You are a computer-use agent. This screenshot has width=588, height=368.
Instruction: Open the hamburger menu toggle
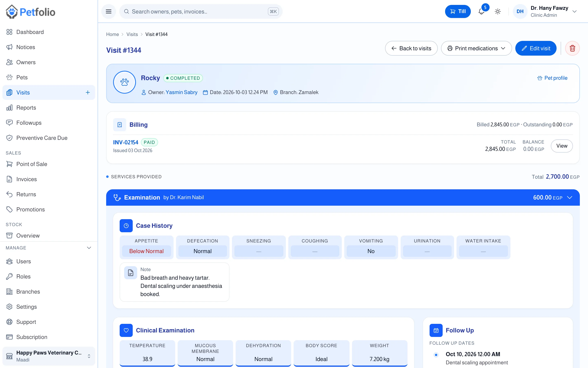(109, 11)
